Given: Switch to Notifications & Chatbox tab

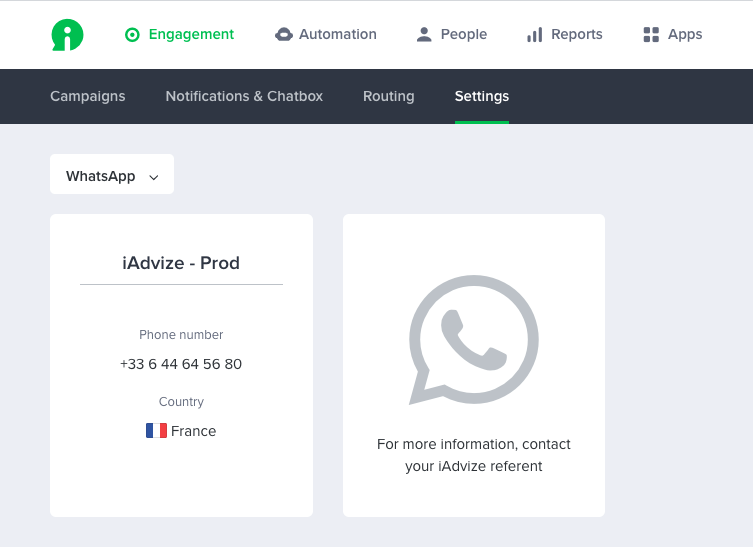Looking at the screenshot, I should tap(244, 97).
